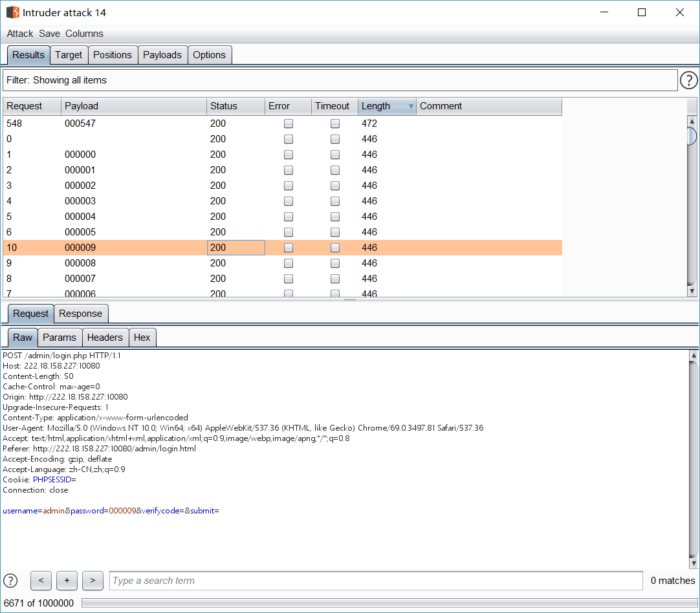700x613 pixels.
Task: Select the row with payload 000004
Action: click(x=282, y=217)
